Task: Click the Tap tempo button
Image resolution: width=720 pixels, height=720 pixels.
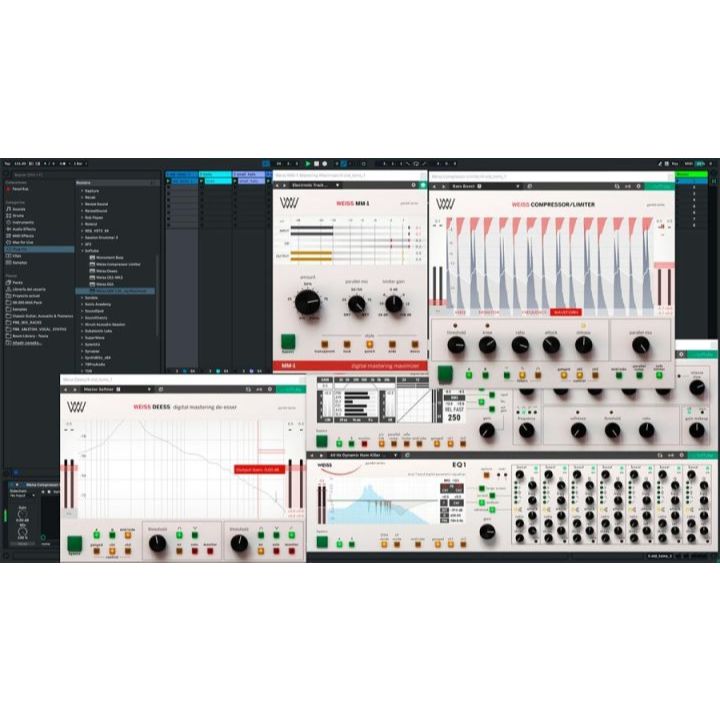Action: pyautogui.click(x=7, y=163)
